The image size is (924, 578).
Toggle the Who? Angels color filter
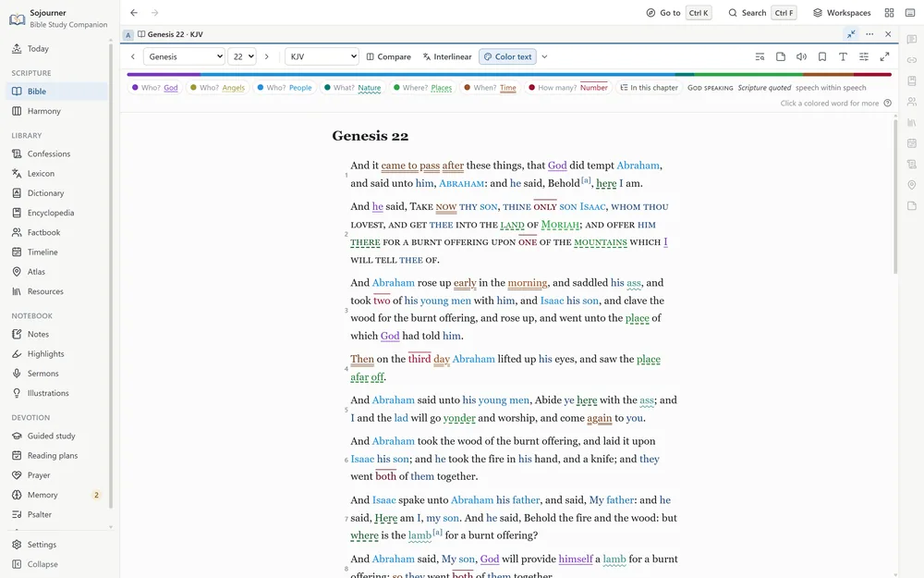pyautogui.click(x=217, y=88)
